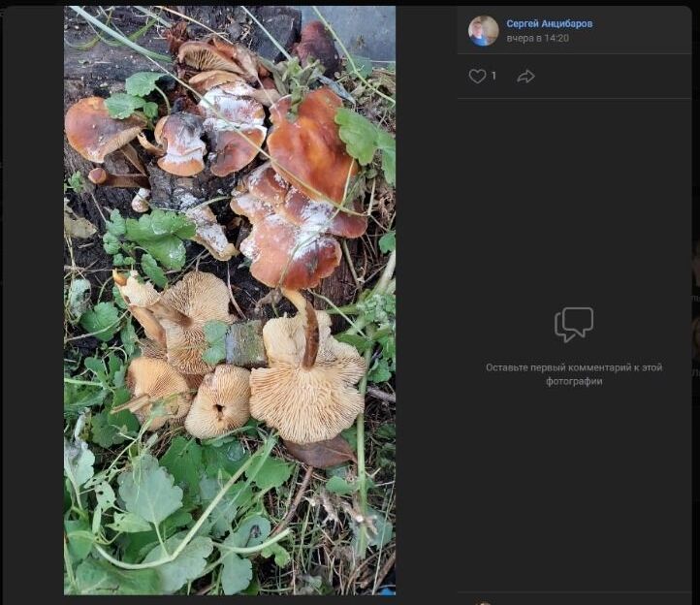The width and height of the screenshot is (700, 605).
Task: Click empty comments area below the placeholder text
Action: click(x=574, y=485)
